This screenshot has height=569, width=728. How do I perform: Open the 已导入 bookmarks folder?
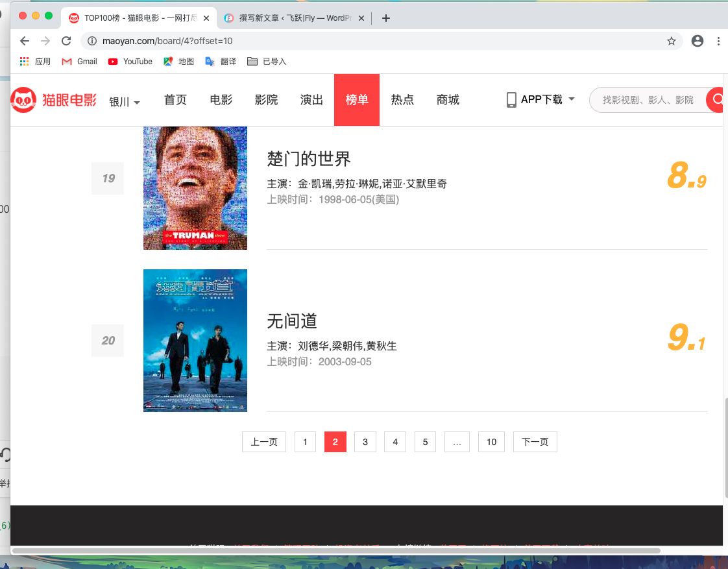(x=267, y=61)
